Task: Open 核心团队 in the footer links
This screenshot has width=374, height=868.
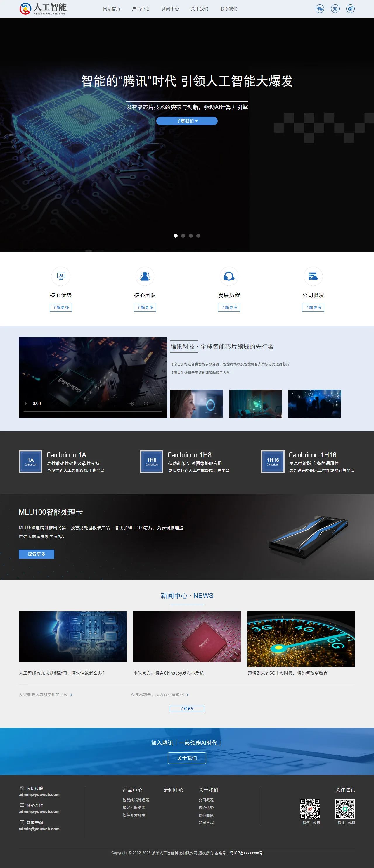Action: pyautogui.click(x=206, y=815)
